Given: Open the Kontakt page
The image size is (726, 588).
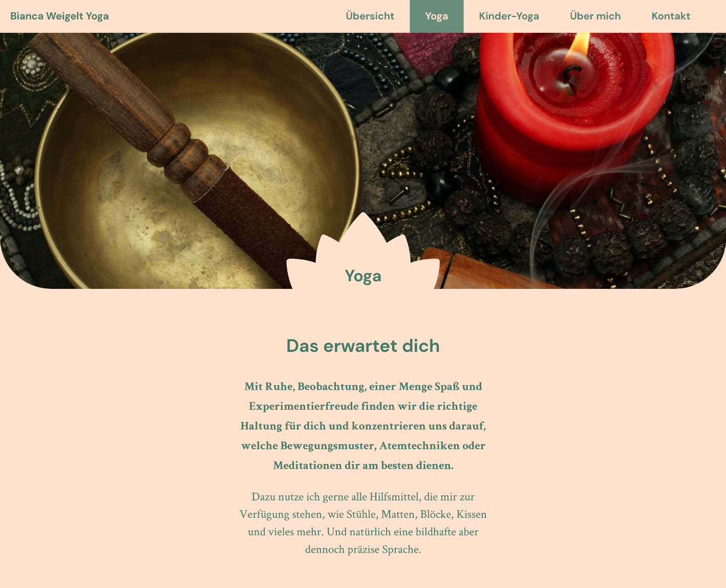Looking at the screenshot, I should (671, 16).
